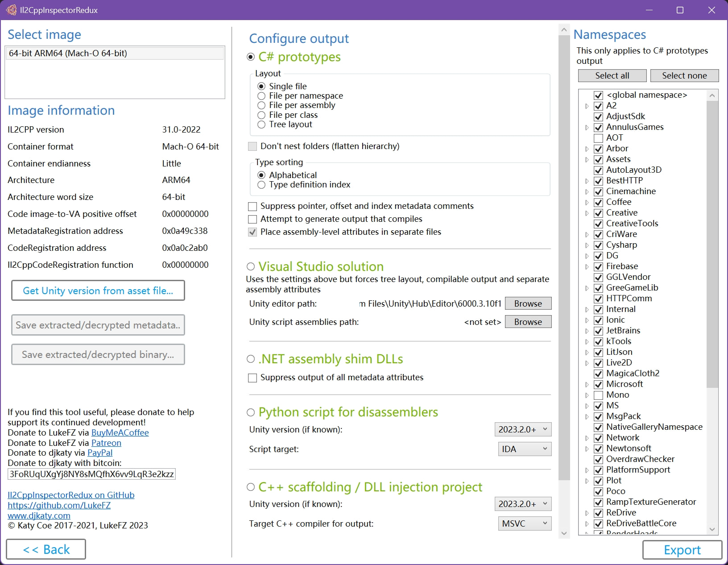Click the Il2CppInspectorRedux app icon in title bar
Viewport: 728px width, 565px height.
11,10
